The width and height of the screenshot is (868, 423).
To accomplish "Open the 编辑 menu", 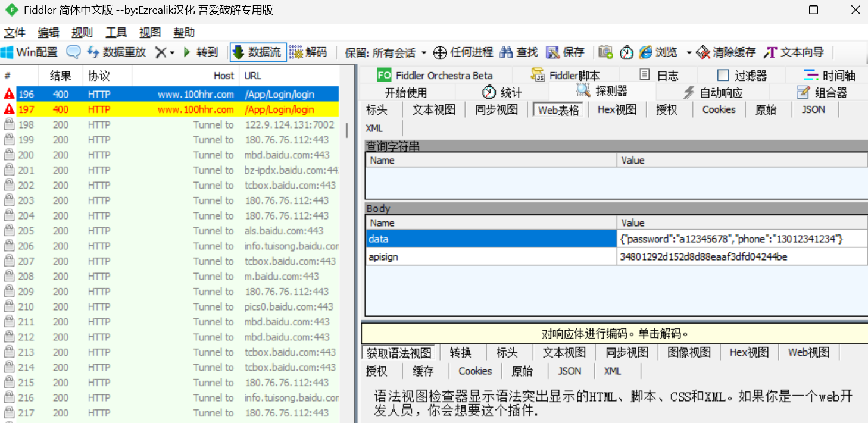I will (48, 33).
